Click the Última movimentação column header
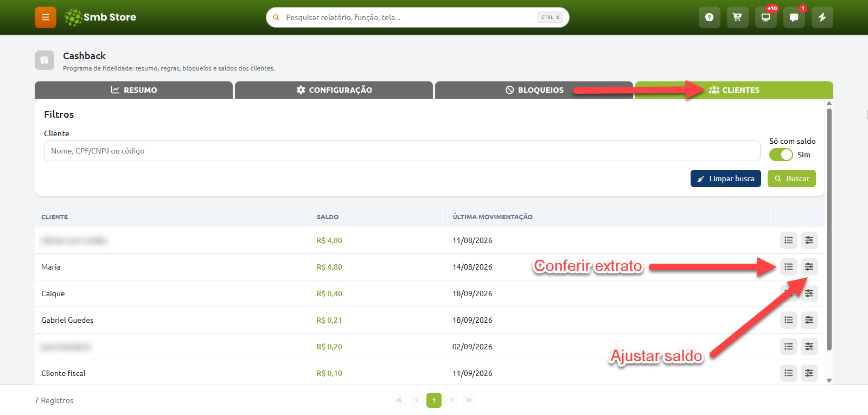 (493, 217)
